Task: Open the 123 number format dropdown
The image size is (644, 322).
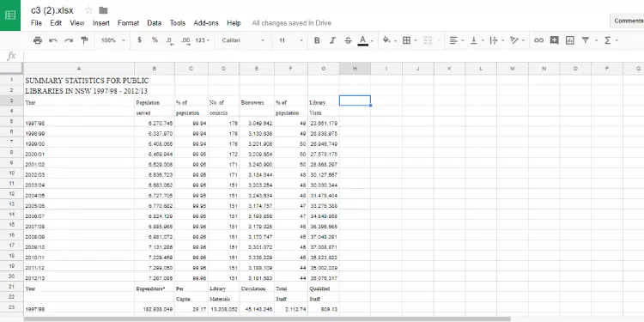Action: pos(202,40)
